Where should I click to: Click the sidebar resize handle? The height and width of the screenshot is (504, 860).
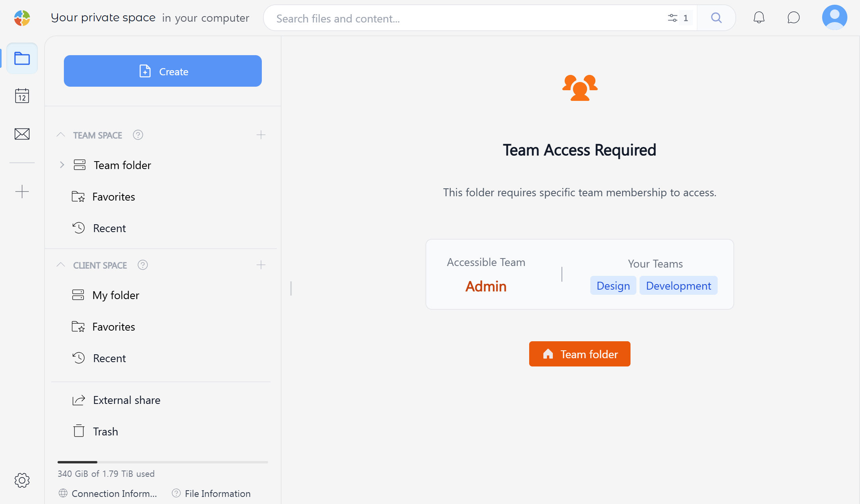(x=291, y=288)
